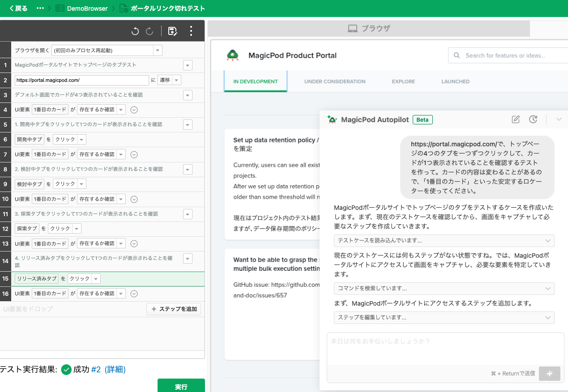Click the send message icon in Autopilot
This screenshot has height=392, width=568.
click(549, 374)
